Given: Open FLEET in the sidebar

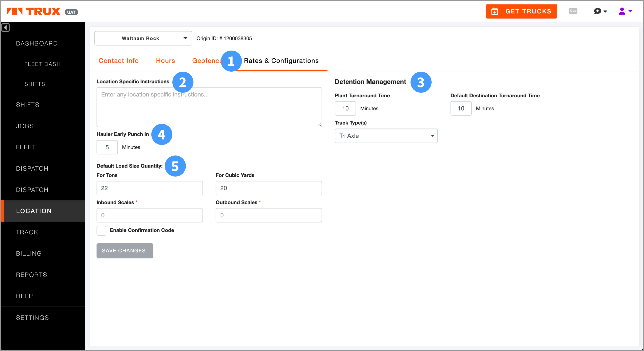Looking at the screenshot, I should click(x=26, y=147).
